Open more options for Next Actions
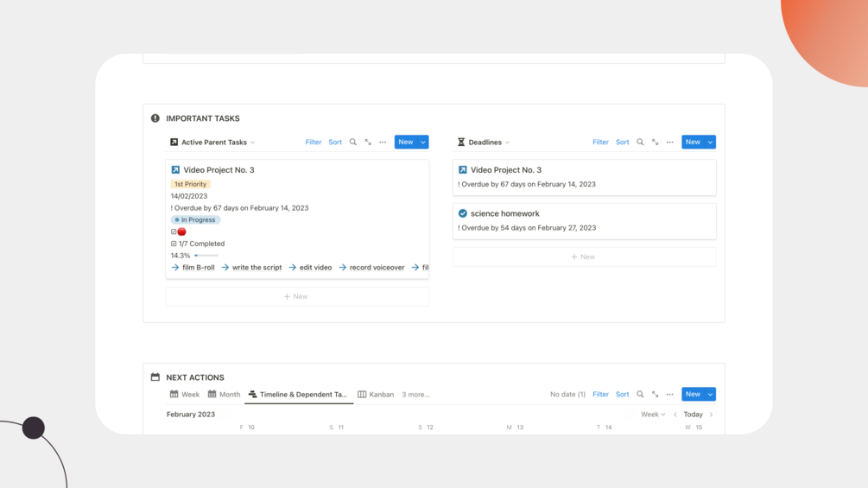The height and width of the screenshot is (488, 868). [670, 395]
